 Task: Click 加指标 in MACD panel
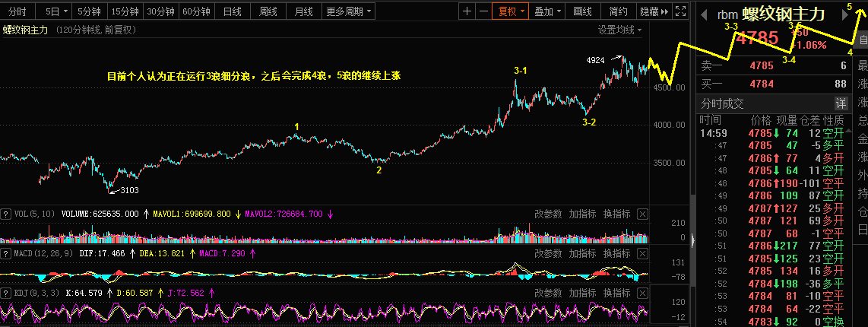pyautogui.click(x=582, y=253)
